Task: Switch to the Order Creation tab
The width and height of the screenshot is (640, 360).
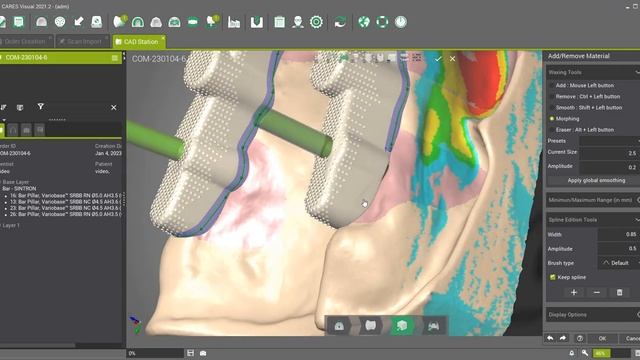Action: 24,41
